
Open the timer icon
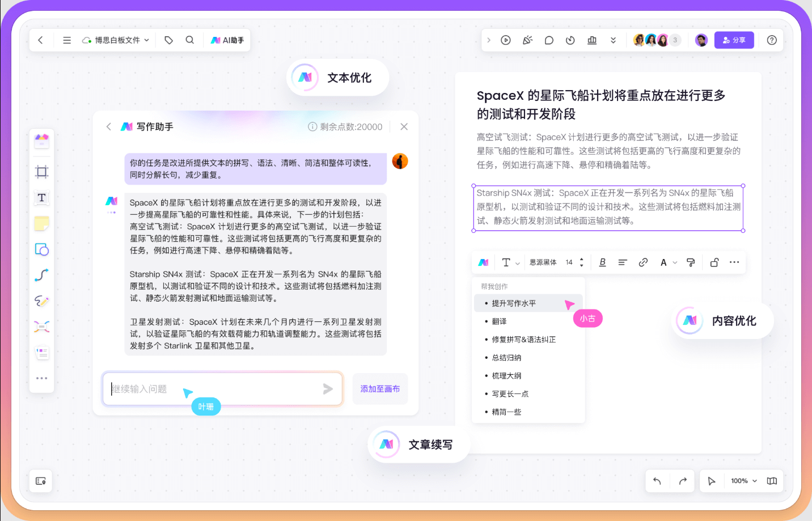[570, 40]
